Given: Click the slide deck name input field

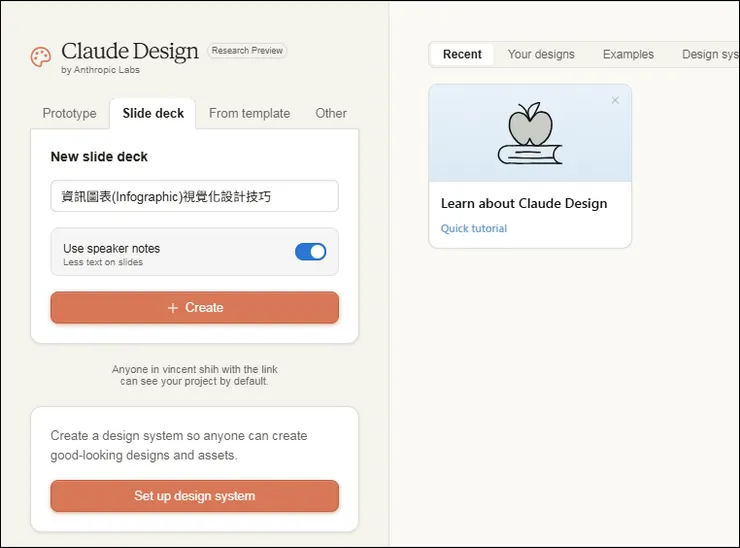Looking at the screenshot, I should [195, 197].
